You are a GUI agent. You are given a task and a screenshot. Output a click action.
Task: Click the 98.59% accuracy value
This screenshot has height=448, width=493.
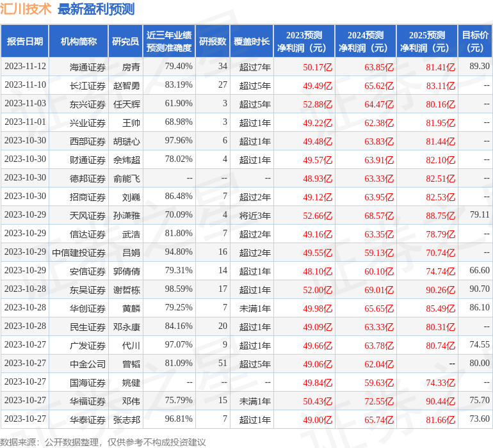click(179, 289)
